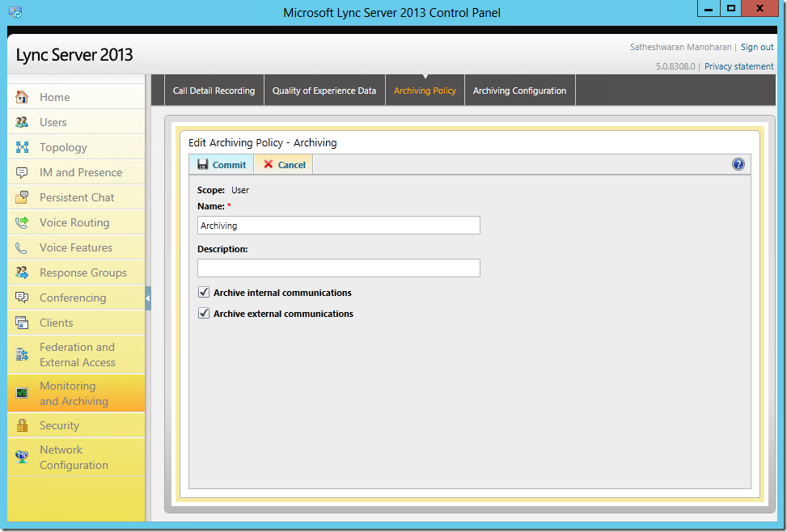This screenshot has width=787, height=532.
Task: Uncheck Archive internal communications
Action: point(203,292)
